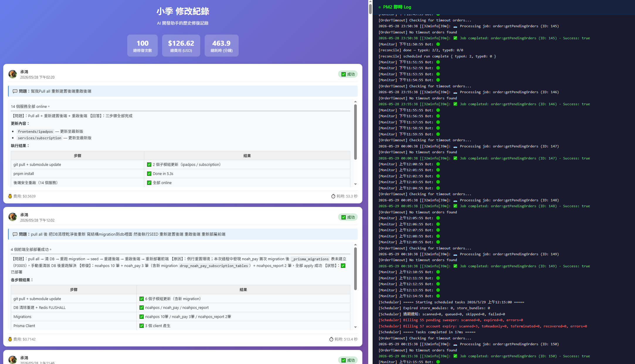
Task: Click the DB 清除重建 + Redis FLUSHALL cell
Action: coord(74,307)
